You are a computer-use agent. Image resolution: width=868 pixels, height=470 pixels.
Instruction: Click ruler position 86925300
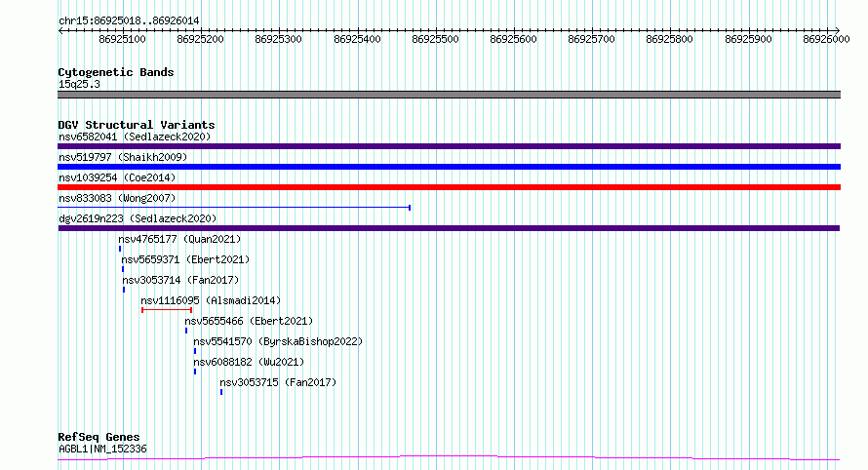(x=279, y=39)
